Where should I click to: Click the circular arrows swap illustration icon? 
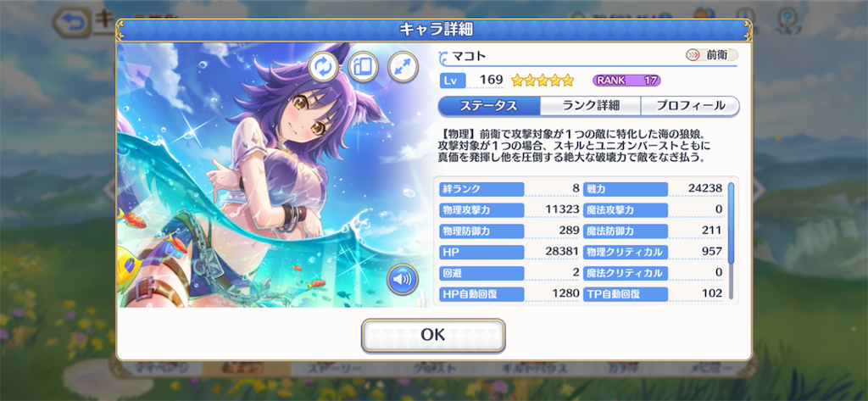323,67
